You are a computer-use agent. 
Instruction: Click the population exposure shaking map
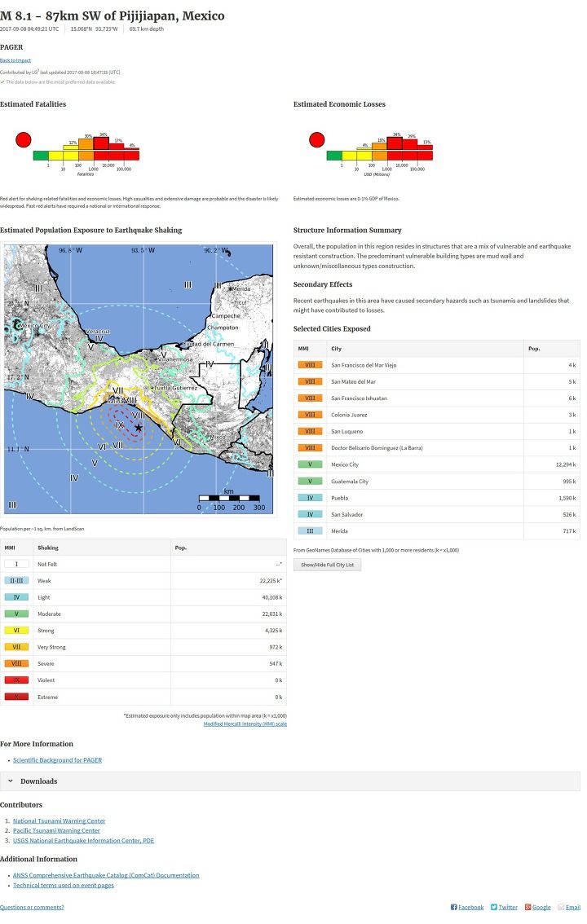pos(139,379)
